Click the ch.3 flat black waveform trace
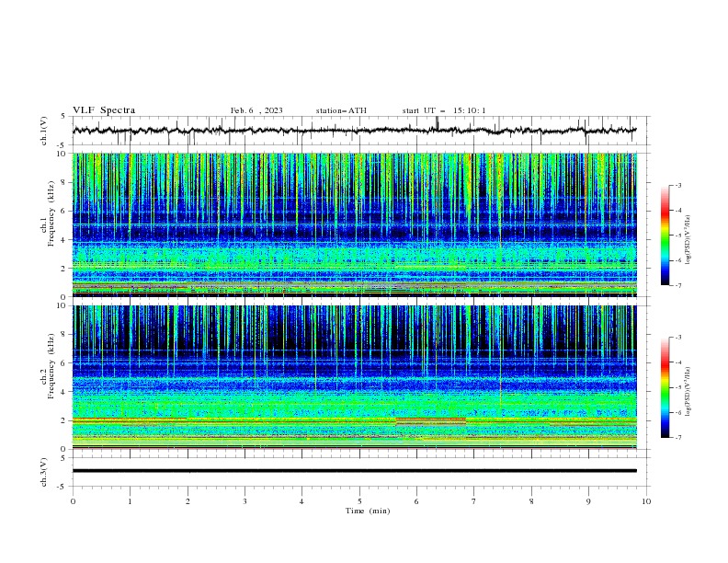 tap(354, 471)
